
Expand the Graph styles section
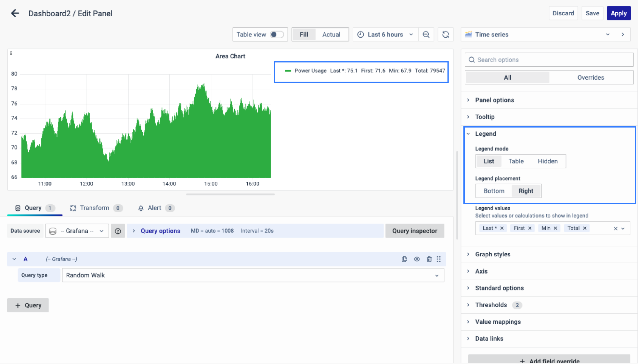point(492,254)
